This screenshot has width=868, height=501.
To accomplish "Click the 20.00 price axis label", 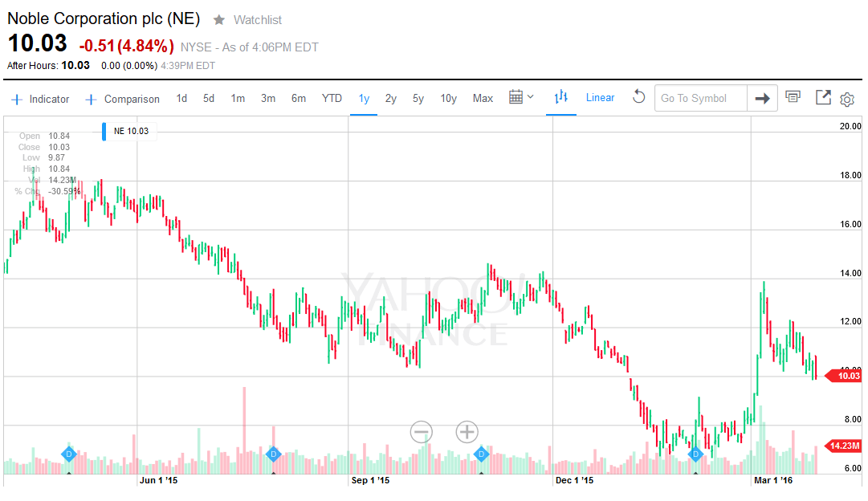I will coord(850,126).
